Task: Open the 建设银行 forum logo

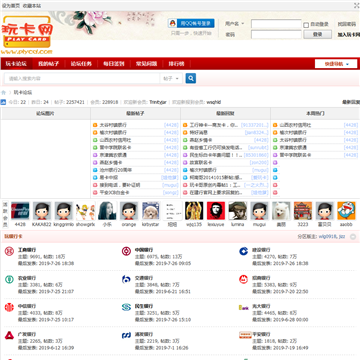Action: click(x=244, y=251)
